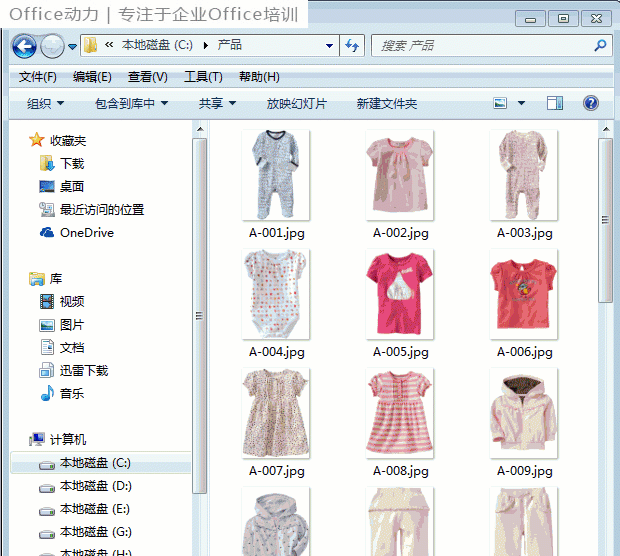
Task: Open the 编辑(E) menu
Action: pyautogui.click(x=92, y=77)
